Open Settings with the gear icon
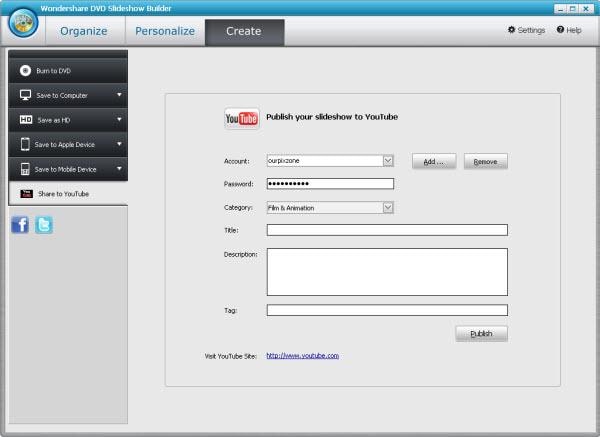Screen dimensions: 600x437 coord(511,29)
